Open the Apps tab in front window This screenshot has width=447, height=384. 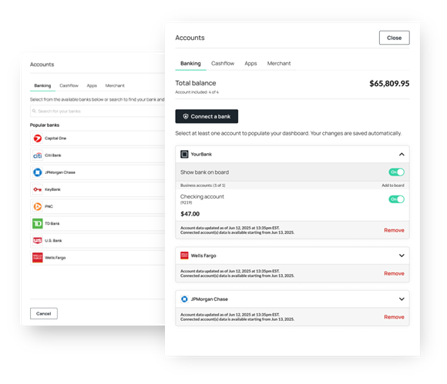[x=251, y=63]
